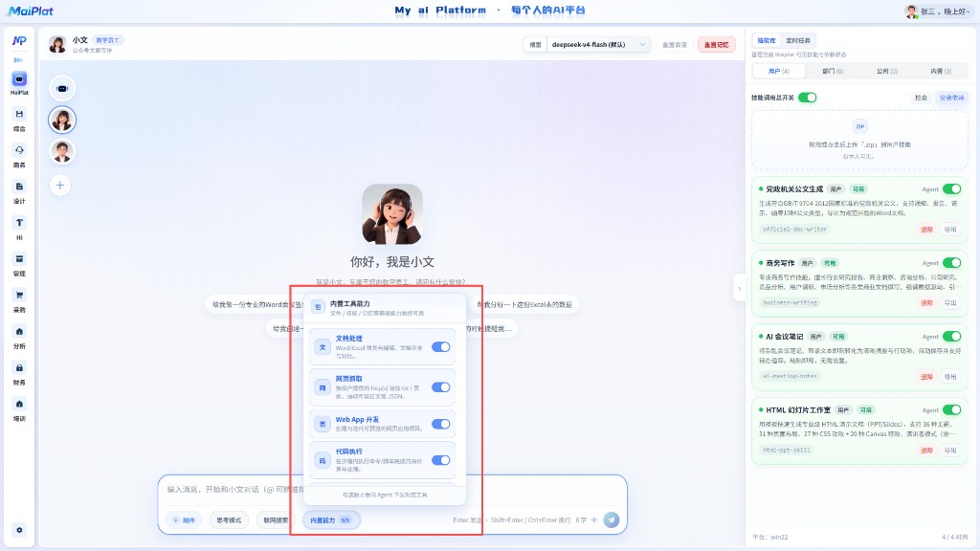980x551 pixels.
Task: Click the 页 icon of Web App 开发
Action: tap(323, 424)
